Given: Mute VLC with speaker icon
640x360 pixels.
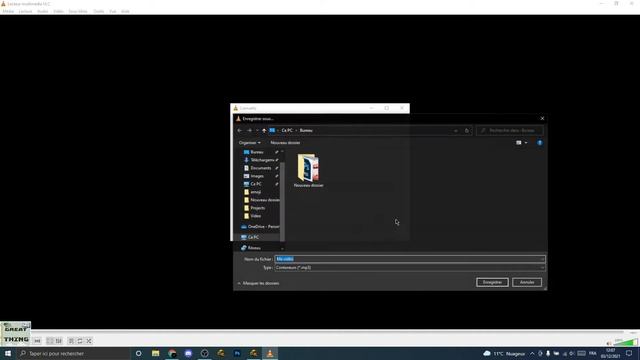Looking at the screenshot, I should pos(609,343).
